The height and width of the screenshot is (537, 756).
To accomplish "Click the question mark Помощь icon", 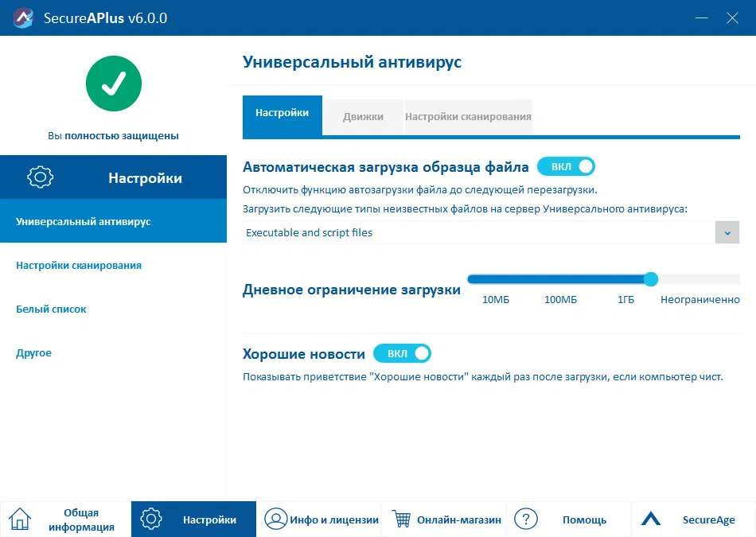I will 526,519.
